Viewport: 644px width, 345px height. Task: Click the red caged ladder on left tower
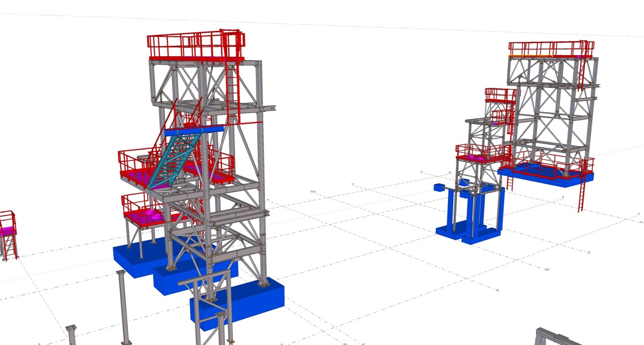[x=231, y=86]
